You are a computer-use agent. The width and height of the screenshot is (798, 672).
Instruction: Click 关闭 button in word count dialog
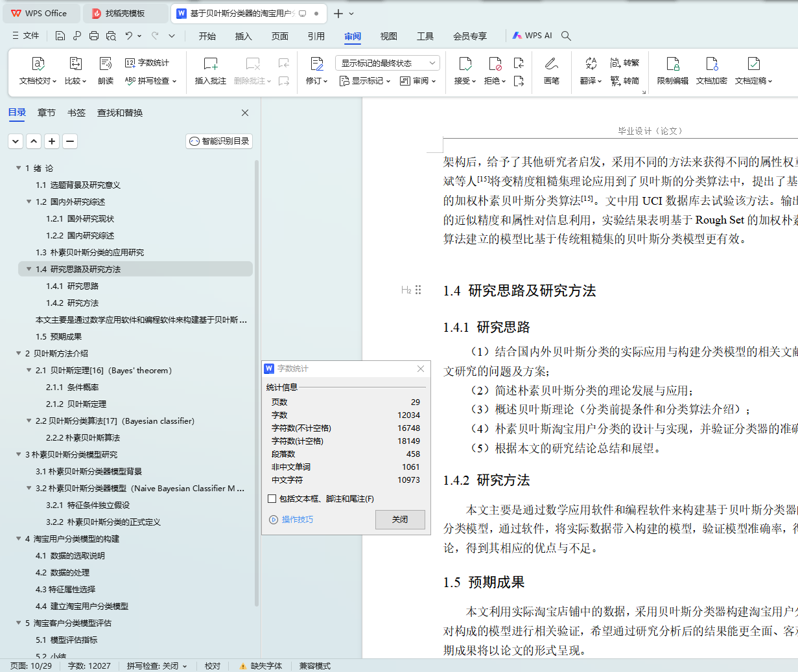pyautogui.click(x=400, y=520)
